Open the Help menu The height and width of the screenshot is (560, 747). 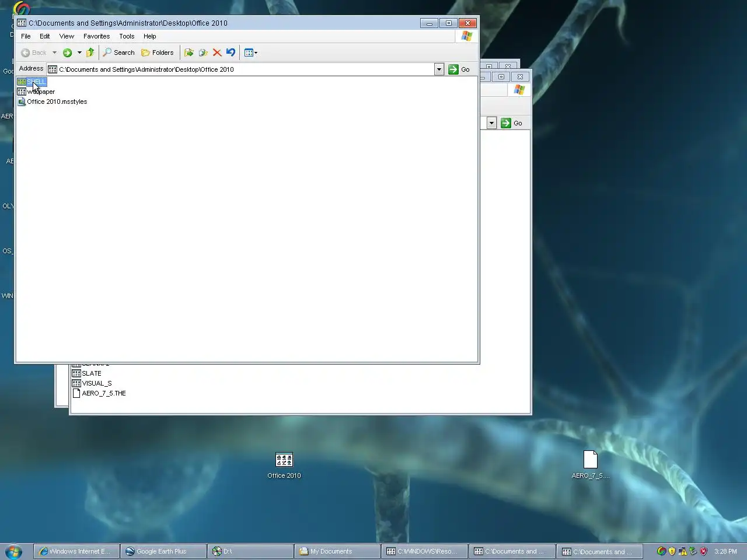tap(149, 36)
